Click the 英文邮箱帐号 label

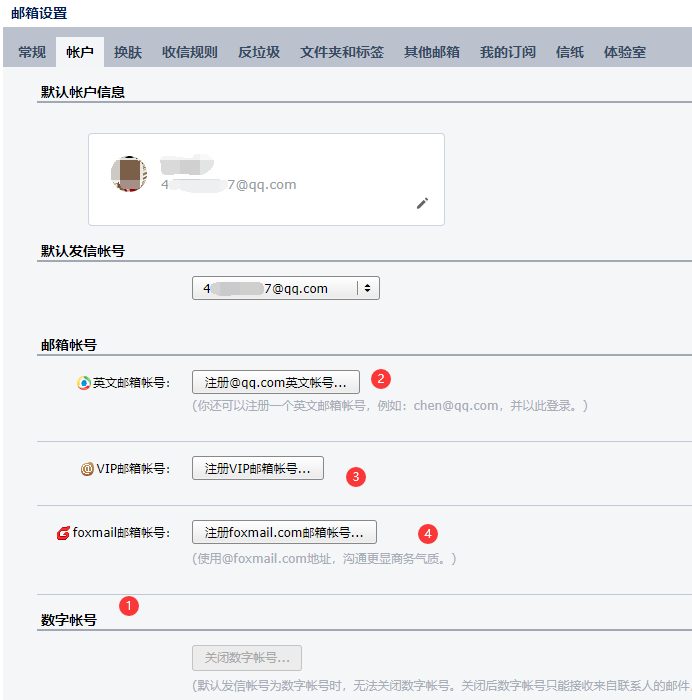click(131, 383)
